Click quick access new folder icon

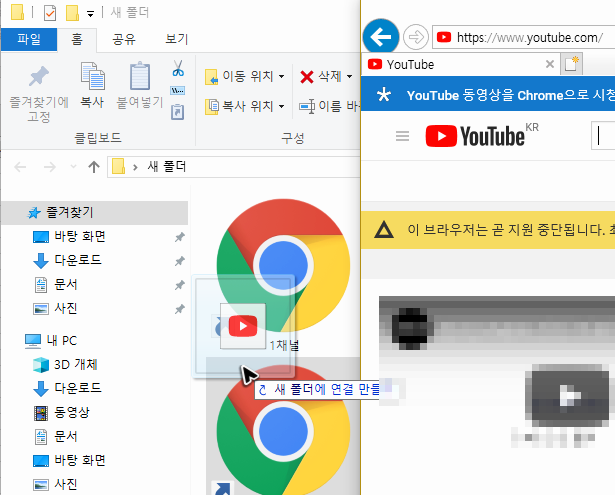[x=72, y=13]
